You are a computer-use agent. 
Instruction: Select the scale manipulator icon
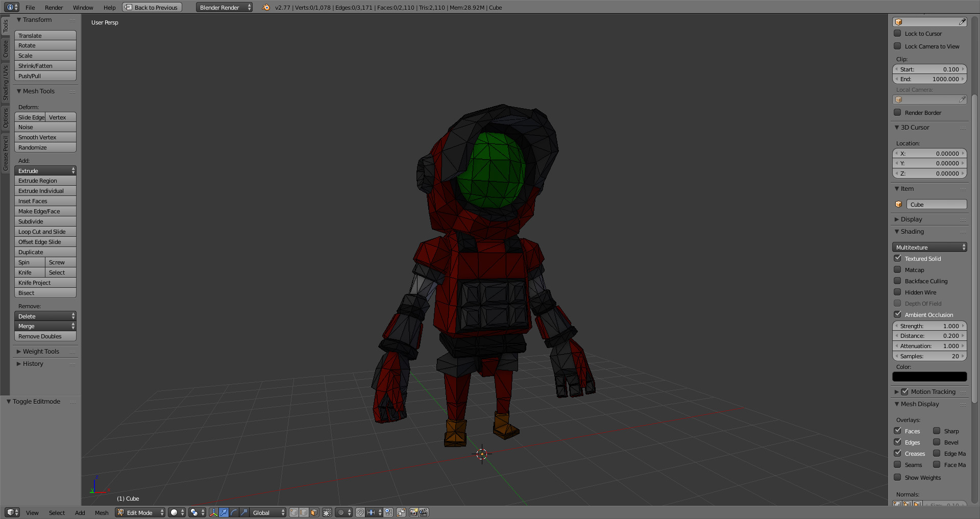click(244, 512)
